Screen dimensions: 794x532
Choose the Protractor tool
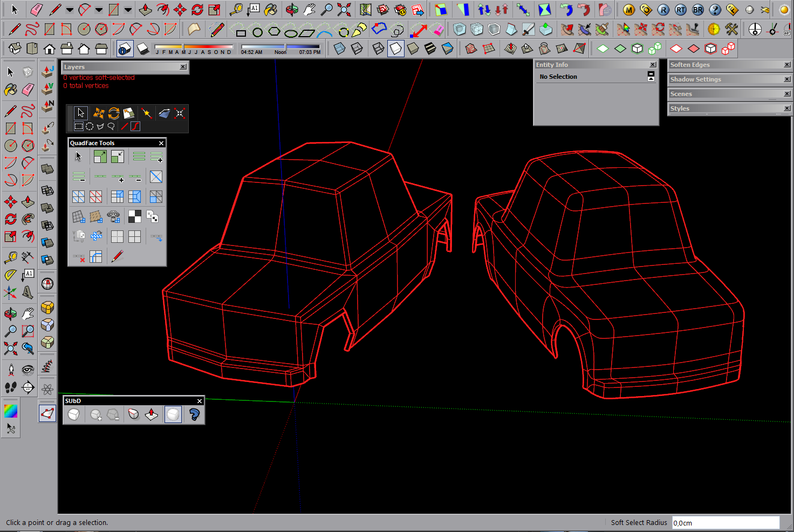pyautogui.click(x=10, y=275)
